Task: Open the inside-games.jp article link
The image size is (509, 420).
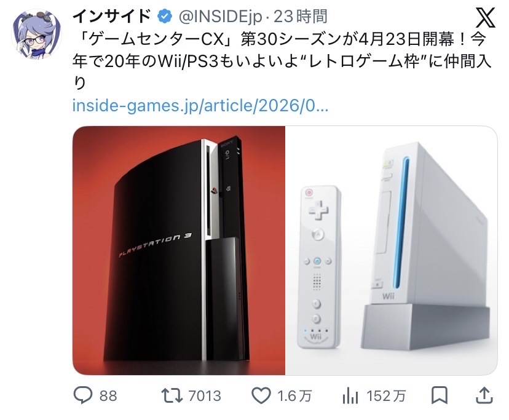Action: [x=200, y=106]
